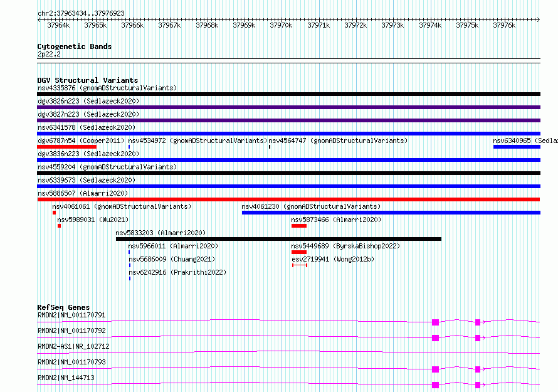Open the RMDN2|NM_144713 transcript label
The image size is (558, 392).
click(66, 378)
